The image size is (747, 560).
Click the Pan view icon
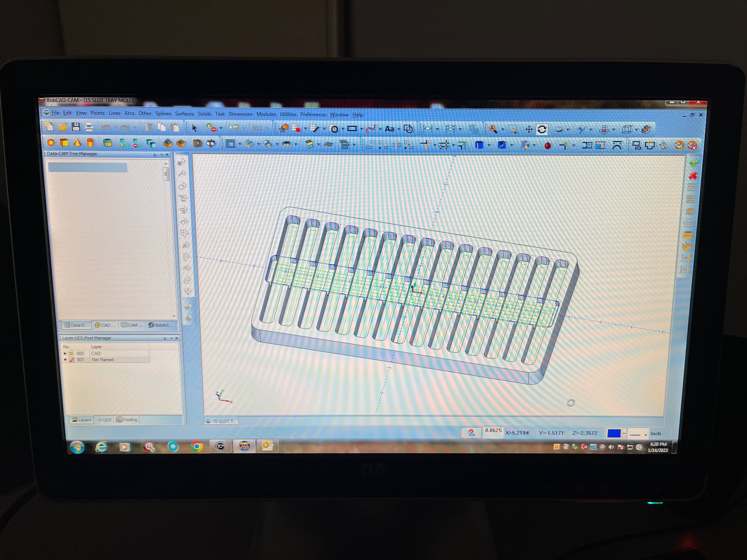click(x=529, y=129)
